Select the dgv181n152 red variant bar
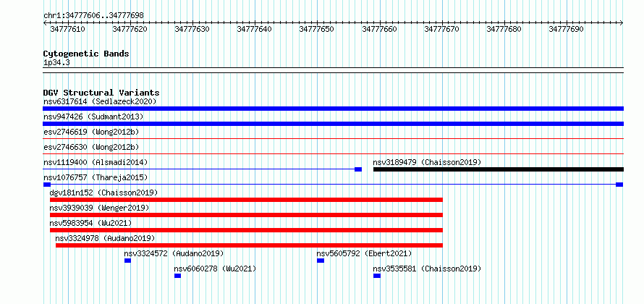This screenshot has height=304, width=644. 247,200
